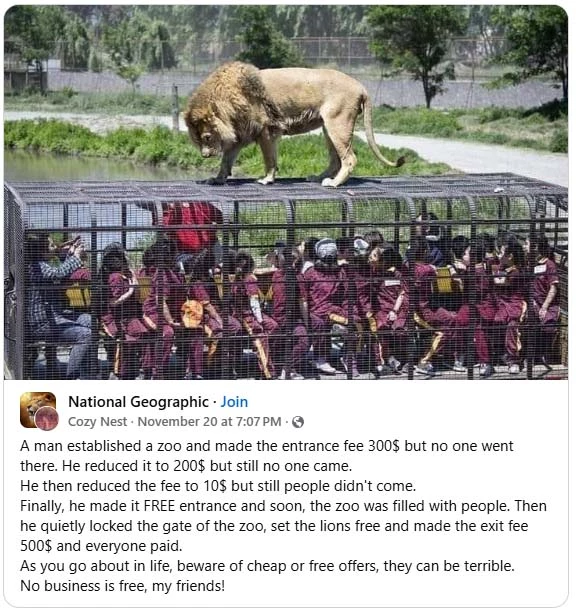The width and height of the screenshot is (576, 611).
Task: Open the post photo of the caged tourists
Action: 286,192
